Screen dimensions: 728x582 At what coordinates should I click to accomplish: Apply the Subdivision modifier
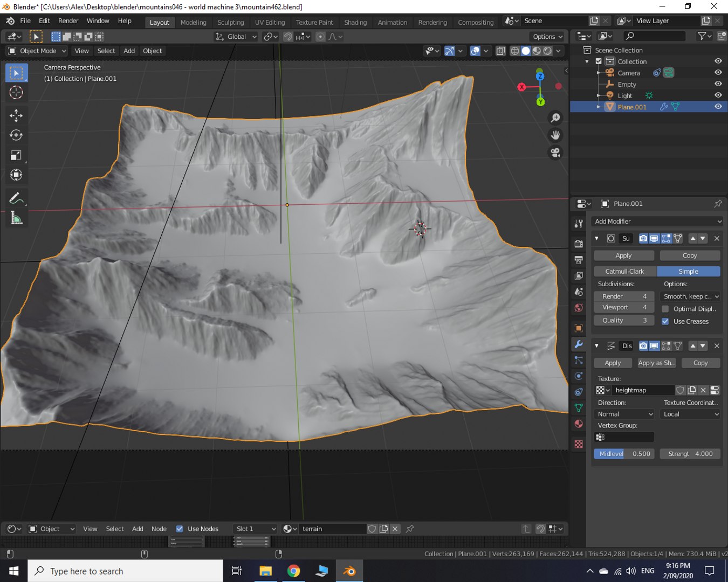(x=624, y=255)
